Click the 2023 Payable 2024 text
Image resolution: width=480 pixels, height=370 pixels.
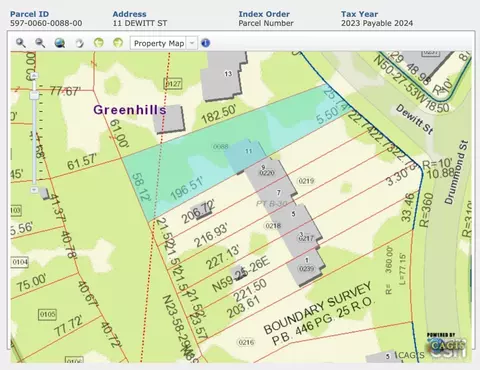[x=377, y=23]
